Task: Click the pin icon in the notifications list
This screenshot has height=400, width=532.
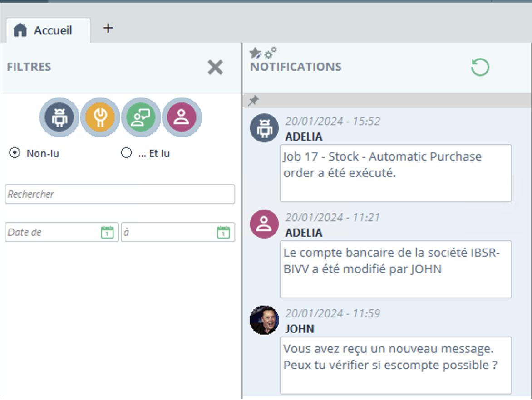Action: 253,100
